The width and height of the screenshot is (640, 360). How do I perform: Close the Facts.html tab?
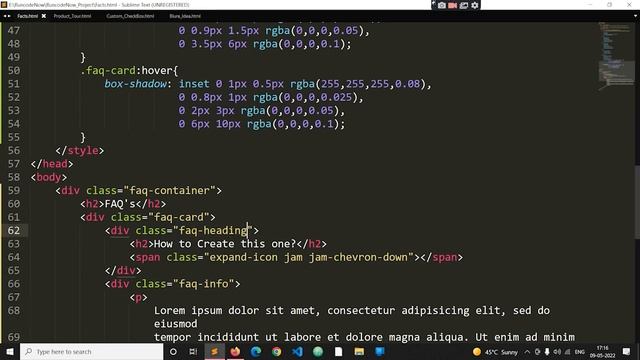[x=44, y=16]
